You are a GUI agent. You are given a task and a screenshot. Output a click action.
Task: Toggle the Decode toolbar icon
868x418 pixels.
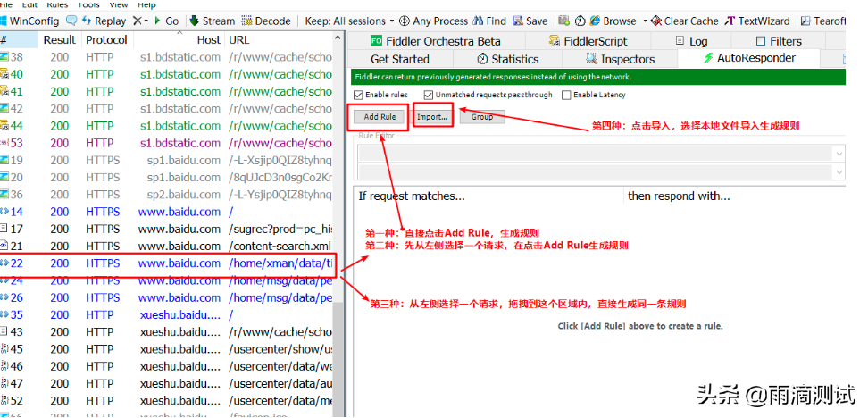coord(247,21)
